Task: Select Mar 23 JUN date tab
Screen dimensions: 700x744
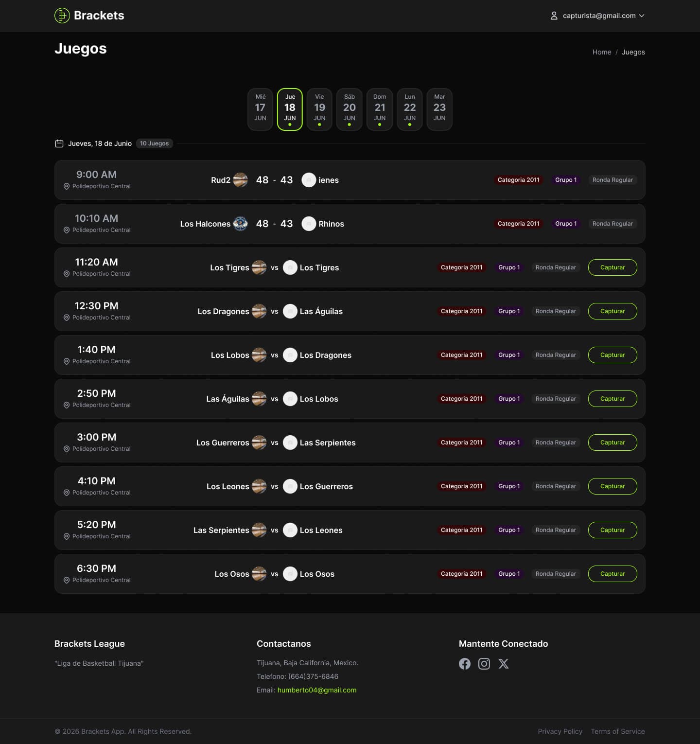Action: 439,109
